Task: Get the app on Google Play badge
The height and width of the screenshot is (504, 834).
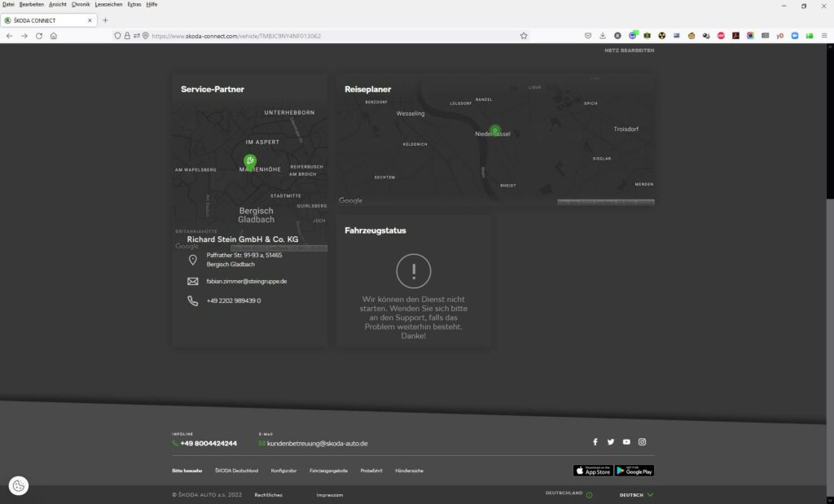Action: click(x=634, y=471)
